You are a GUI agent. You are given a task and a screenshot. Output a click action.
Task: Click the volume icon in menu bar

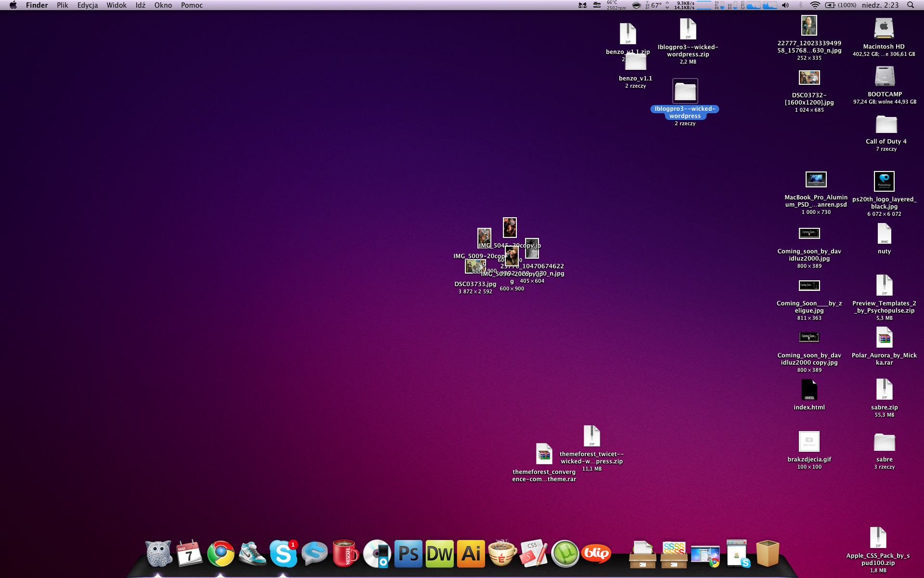coord(785,5)
